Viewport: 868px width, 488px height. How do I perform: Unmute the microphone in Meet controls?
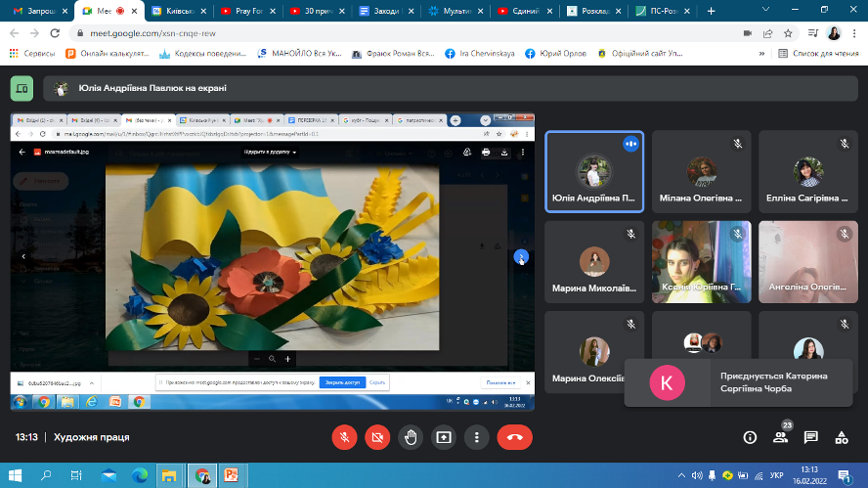[344, 437]
